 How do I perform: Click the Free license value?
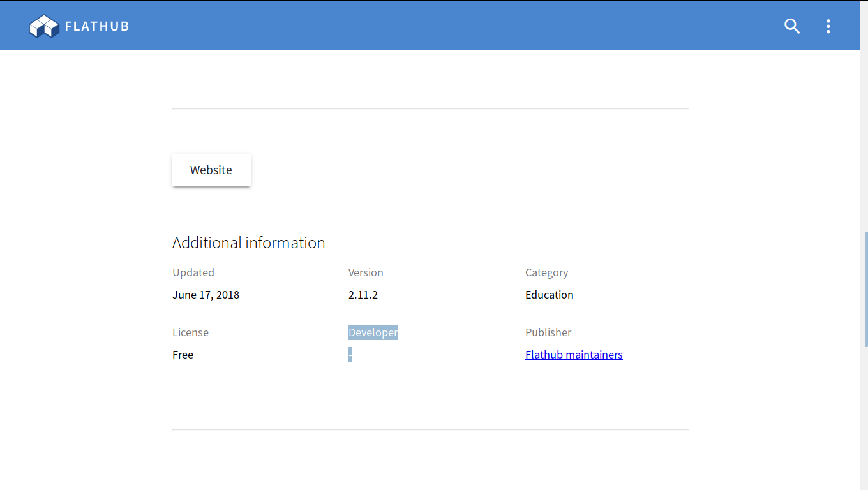183,355
